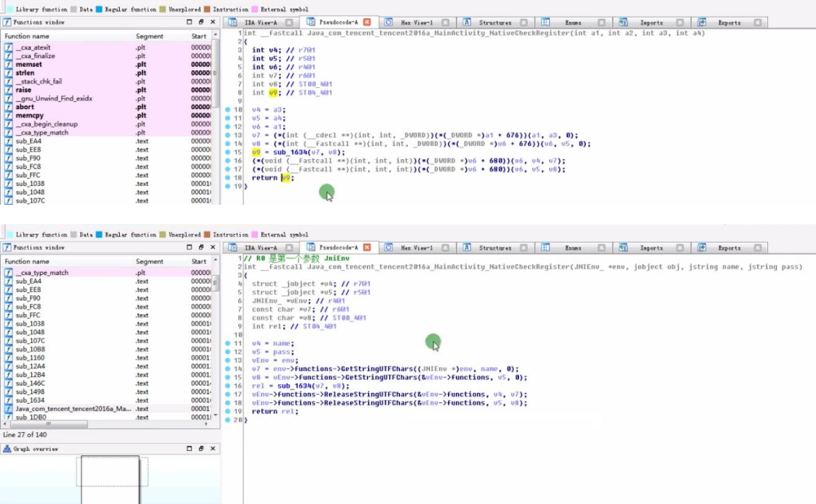
Task: Click the sub_1DB0 function row icon
Action: [8, 417]
